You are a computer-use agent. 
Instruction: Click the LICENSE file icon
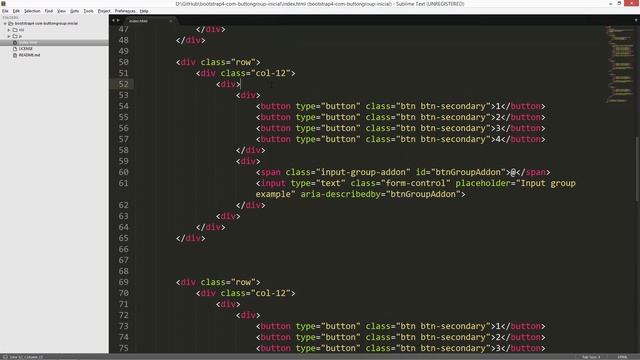(15, 49)
